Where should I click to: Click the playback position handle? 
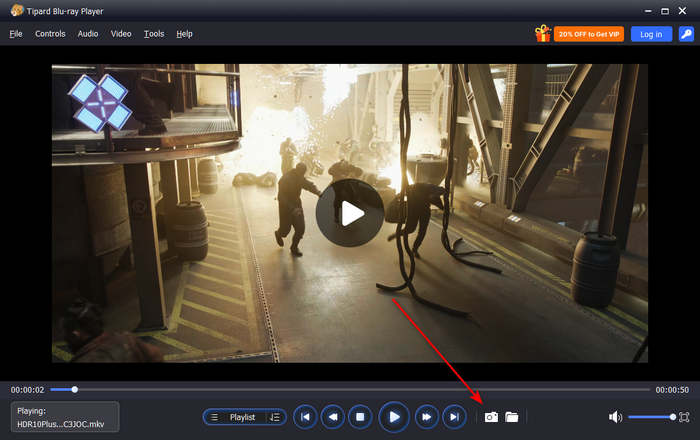75,390
